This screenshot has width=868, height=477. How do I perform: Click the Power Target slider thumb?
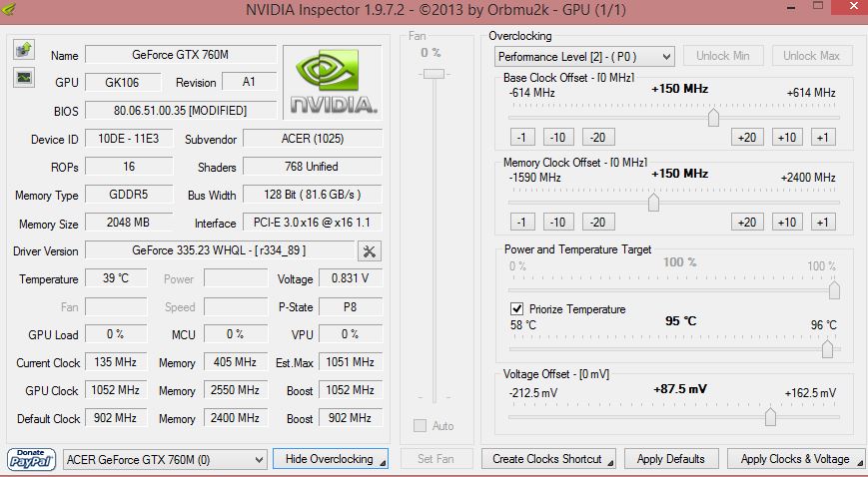coord(834,290)
